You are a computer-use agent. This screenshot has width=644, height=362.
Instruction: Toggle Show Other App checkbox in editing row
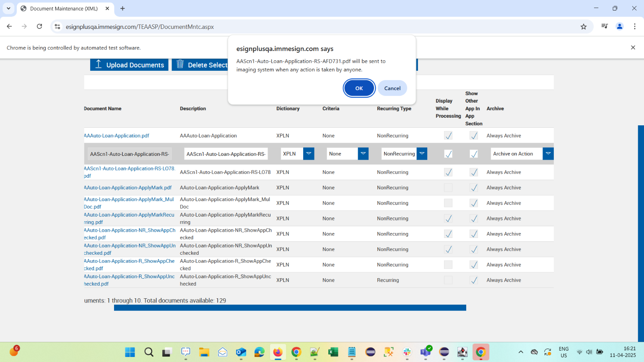(x=474, y=154)
